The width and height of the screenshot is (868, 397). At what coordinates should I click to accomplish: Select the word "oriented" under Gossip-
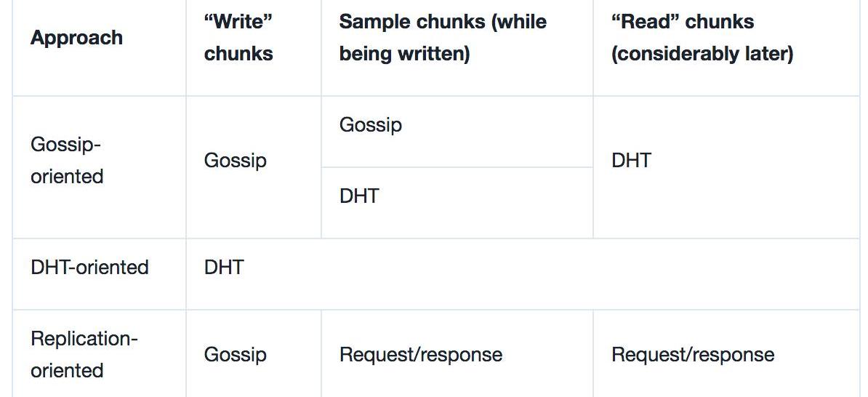(67, 176)
